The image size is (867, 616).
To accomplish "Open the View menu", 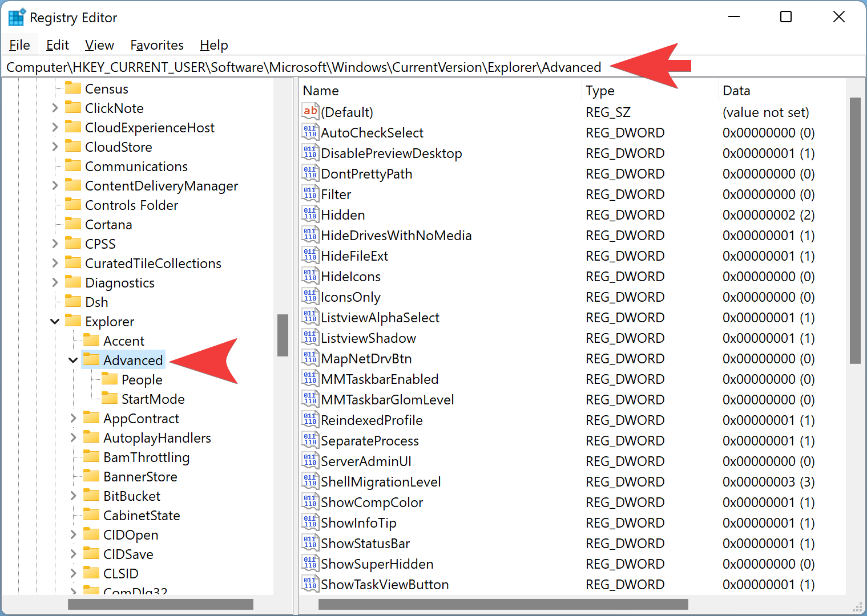I will [99, 45].
